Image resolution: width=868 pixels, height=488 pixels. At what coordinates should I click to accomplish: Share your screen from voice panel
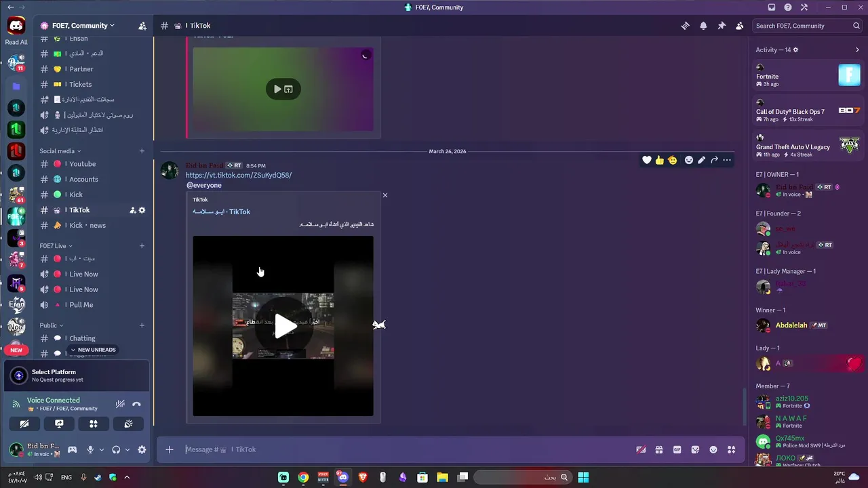pyautogui.click(x=59, y=424)
